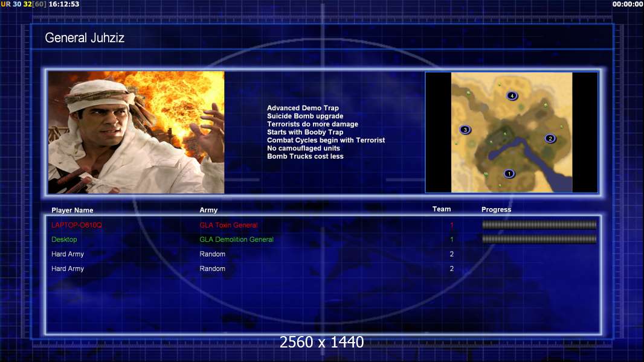644x362 pixels.
Task: Click the Desktop player's loading progress bar
Action: point(539,239)
